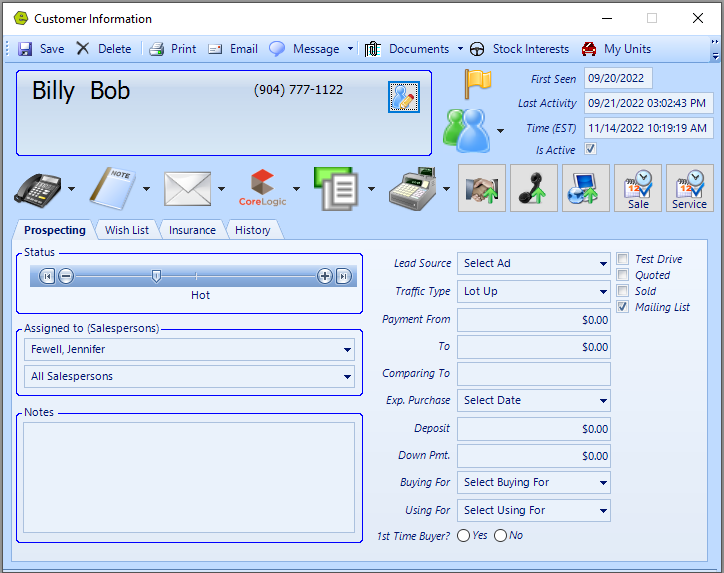
Task: Click the Sale calendar button
Action: click(638, 188)
